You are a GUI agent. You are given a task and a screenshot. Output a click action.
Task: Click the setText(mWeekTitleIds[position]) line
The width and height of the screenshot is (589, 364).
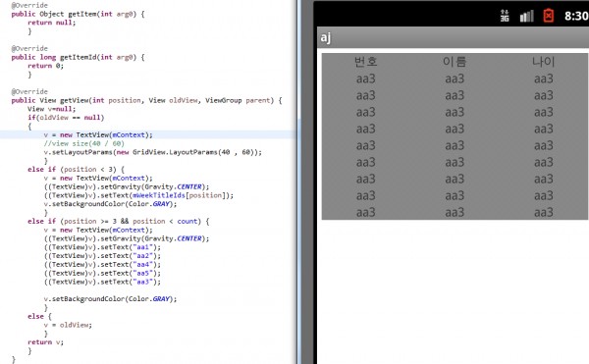coord(138,195)
